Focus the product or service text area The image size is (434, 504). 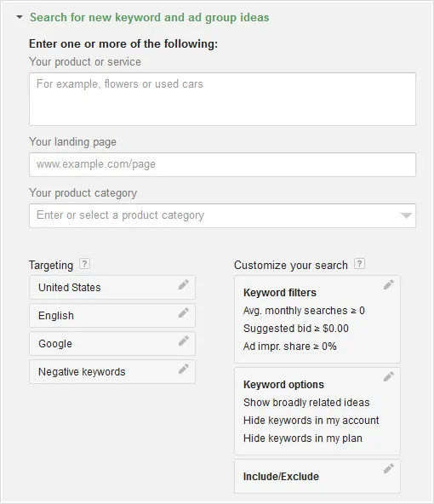pos(222,99)
